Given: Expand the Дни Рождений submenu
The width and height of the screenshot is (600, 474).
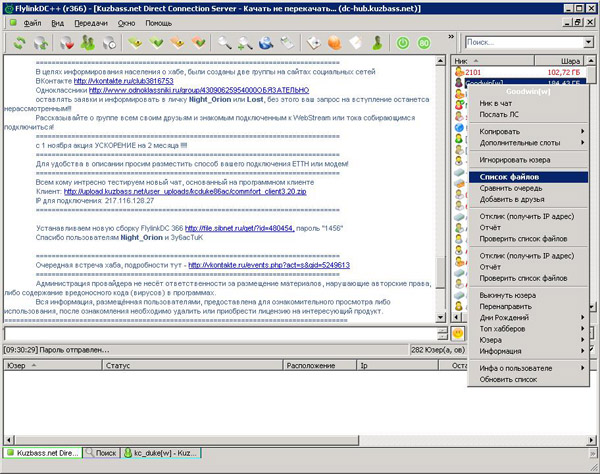Looking at the screenshot, I should 528,318.
